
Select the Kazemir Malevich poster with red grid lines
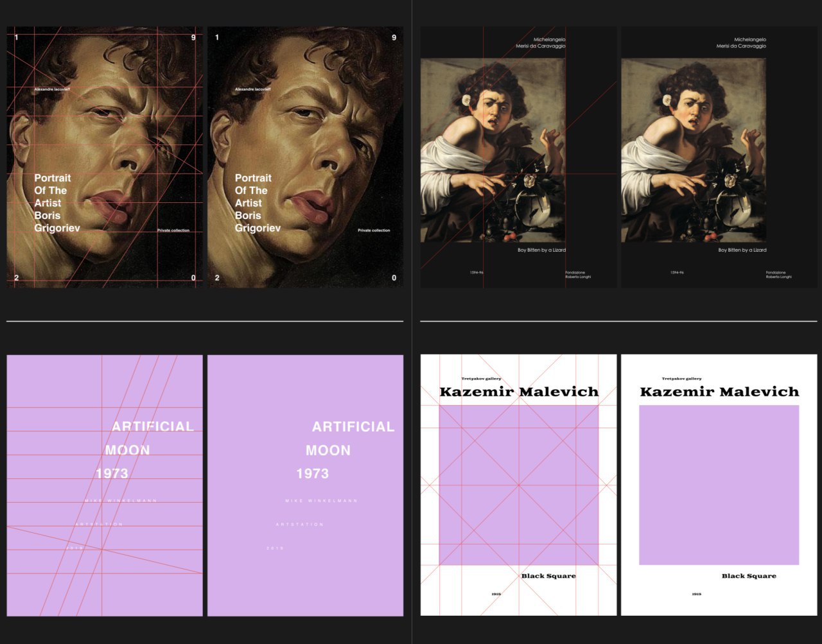(519, 485)
